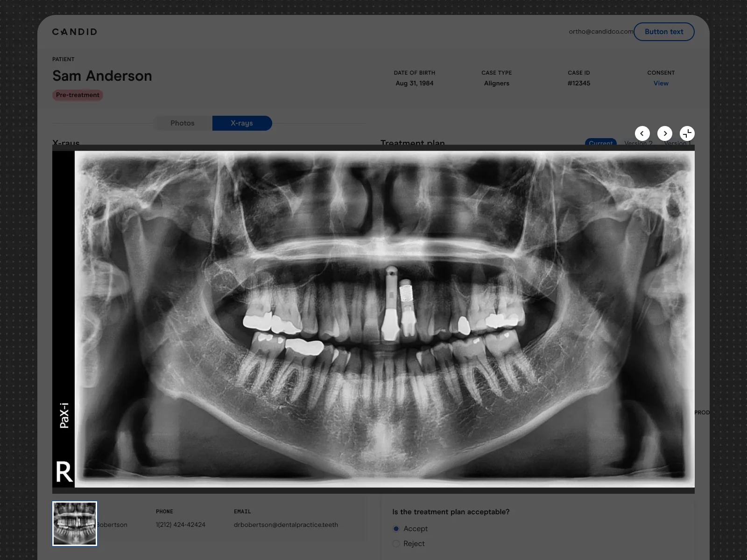Screen dimensions: 747x560
Task: Click date of birth Aug 31, 1984
Action: click(415, 83)
